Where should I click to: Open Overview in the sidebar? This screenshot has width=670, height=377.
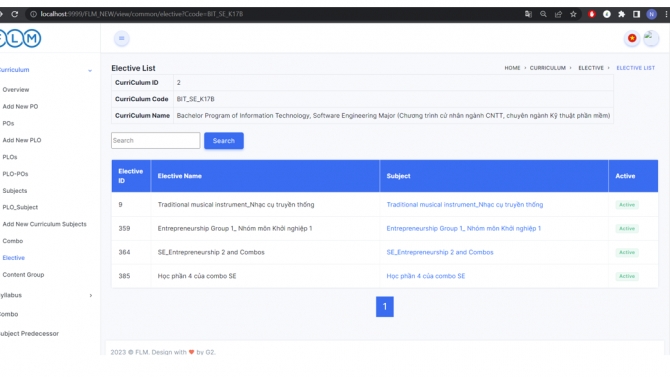(x=16, y=90)
